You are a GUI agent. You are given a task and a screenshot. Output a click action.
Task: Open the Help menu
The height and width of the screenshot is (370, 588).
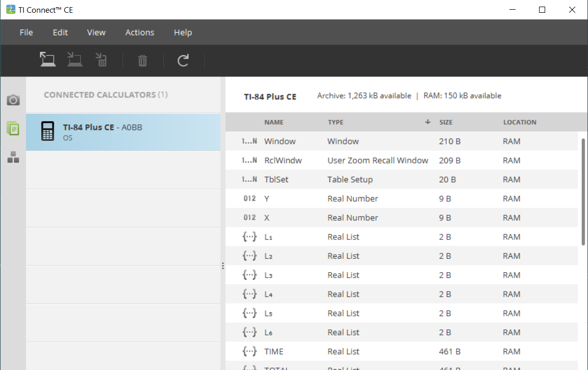pos(183,33)
